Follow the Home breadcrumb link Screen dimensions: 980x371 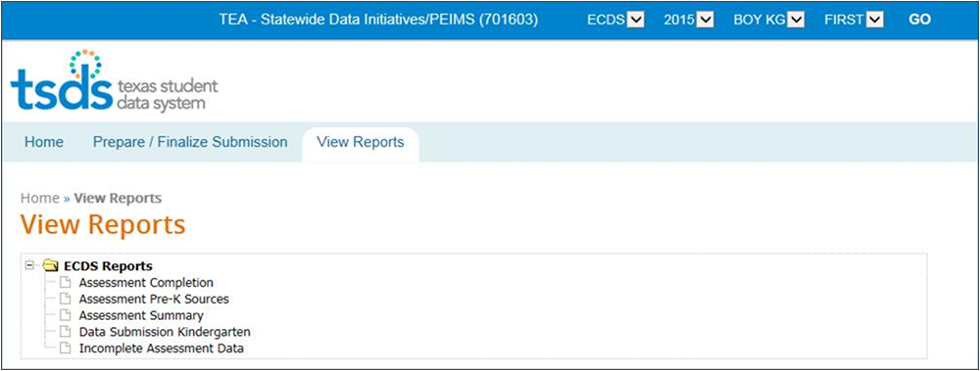[39, 198]
